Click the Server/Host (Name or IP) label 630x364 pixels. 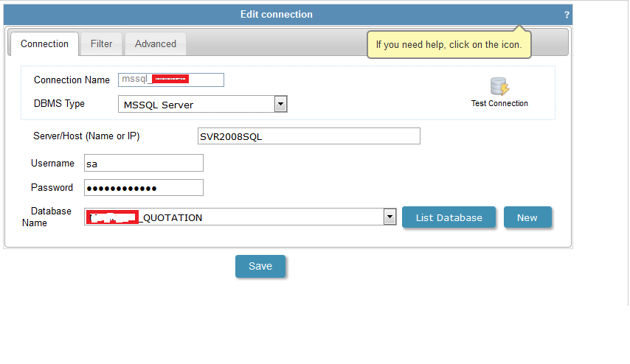coord(86,136)
